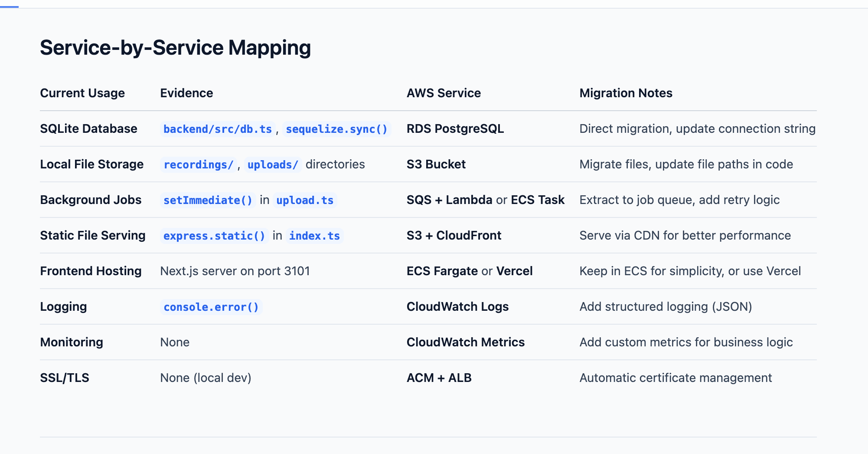Click the "SQLite Database" row label
868x454 pixels.
[x=88, y=128]
